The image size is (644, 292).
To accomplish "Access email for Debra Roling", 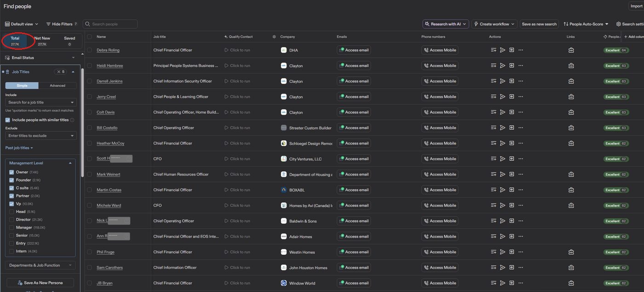I will (x=354, y=50).
